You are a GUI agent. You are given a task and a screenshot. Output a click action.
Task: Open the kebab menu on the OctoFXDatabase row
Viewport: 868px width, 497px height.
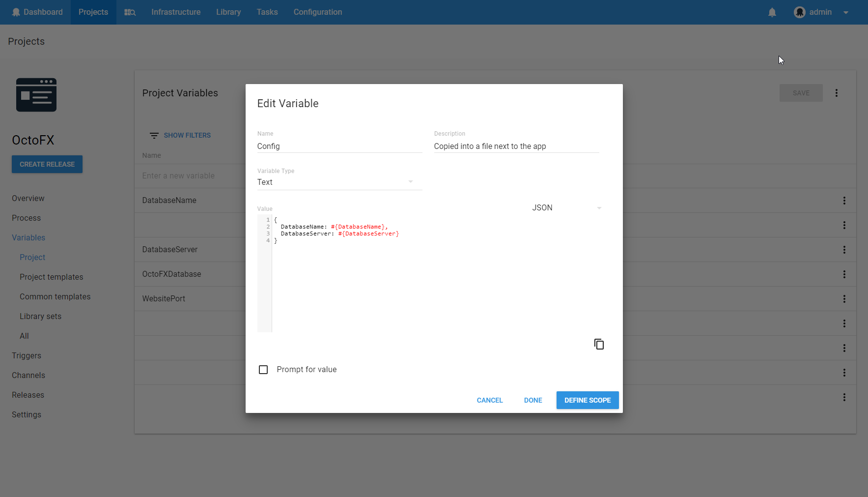pos(844,274)
